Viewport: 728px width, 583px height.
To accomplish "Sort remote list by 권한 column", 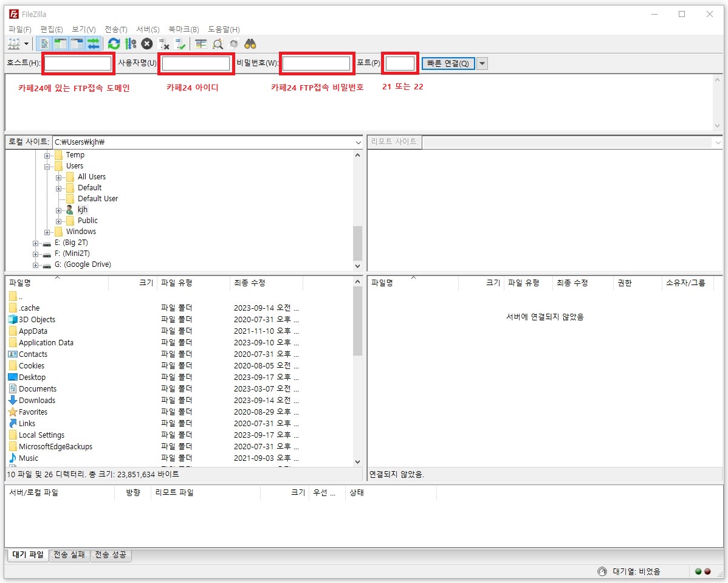I will (x=637, y=283).
